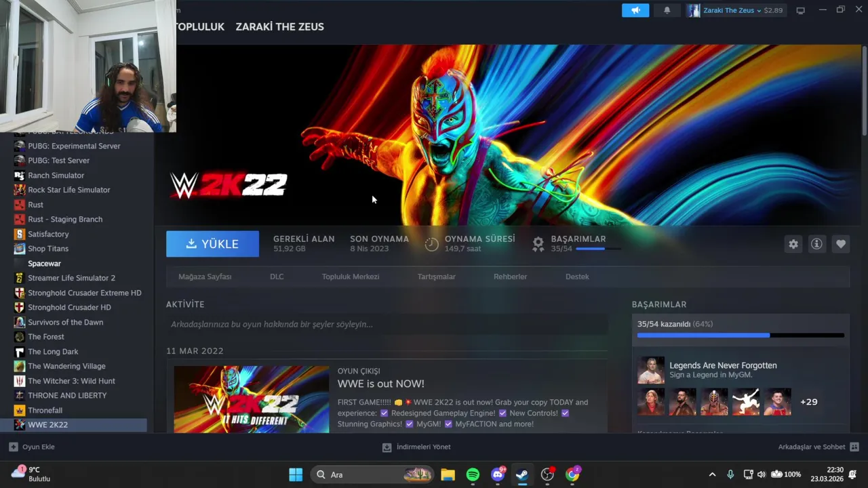The height and width of the screenshot is (488, 868).
Task: Add WWE 2K22 to favorites heart
Action: tap(841, 244)
